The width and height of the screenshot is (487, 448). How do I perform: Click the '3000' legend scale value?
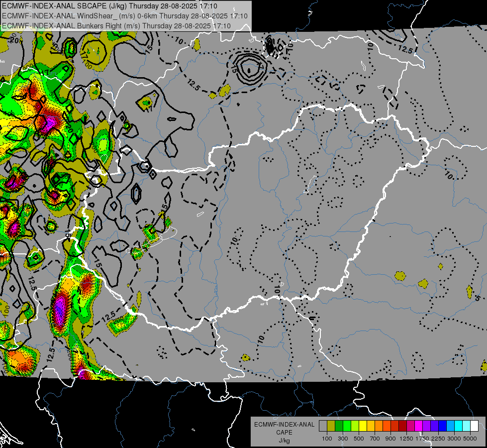pyautogui.click(x=454, y=439)
